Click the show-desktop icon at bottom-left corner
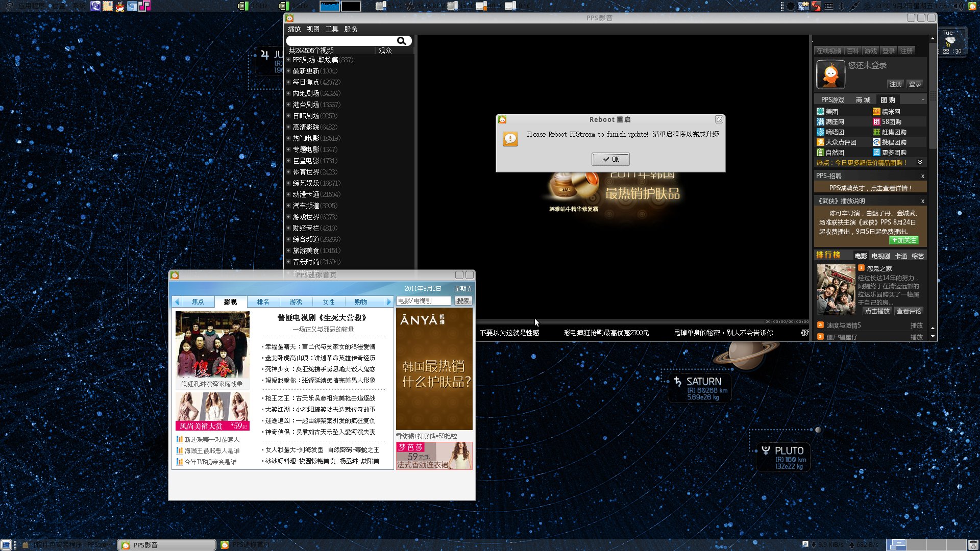This screenshot has width=980, height=551. 6,545
